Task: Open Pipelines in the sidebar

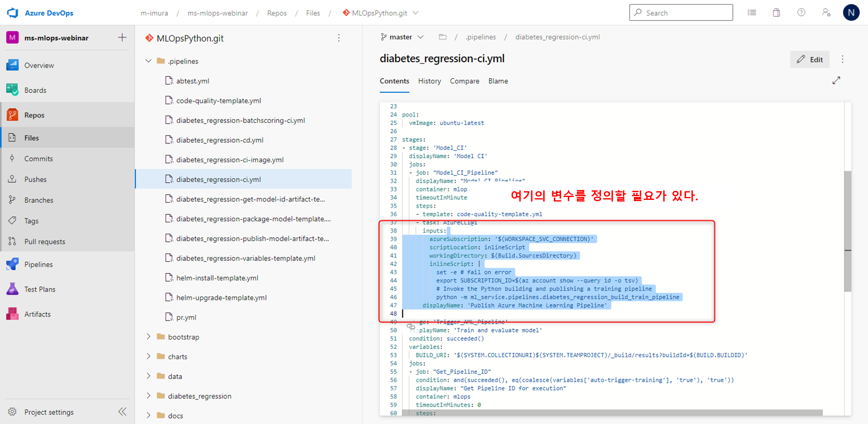Action: 38,264
